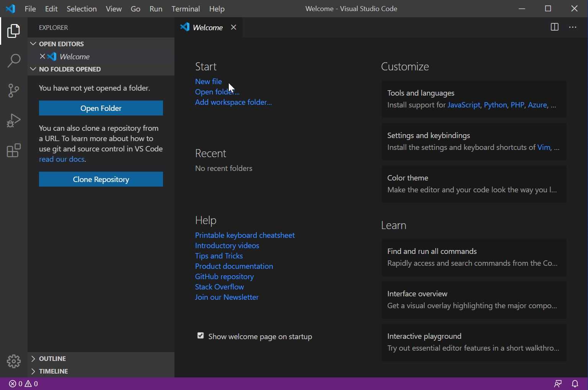
Task: Open Printable keyboard cheatsheet link
Action: 245,235
